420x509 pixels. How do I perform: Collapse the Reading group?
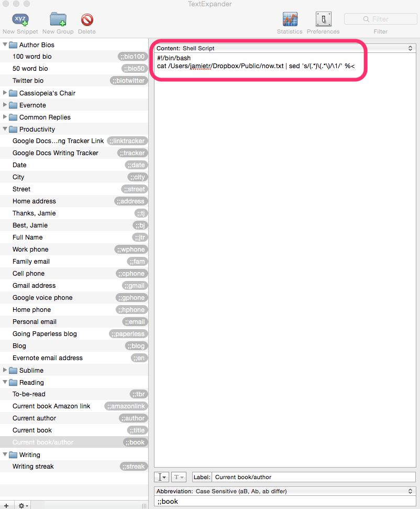point(5,382)
